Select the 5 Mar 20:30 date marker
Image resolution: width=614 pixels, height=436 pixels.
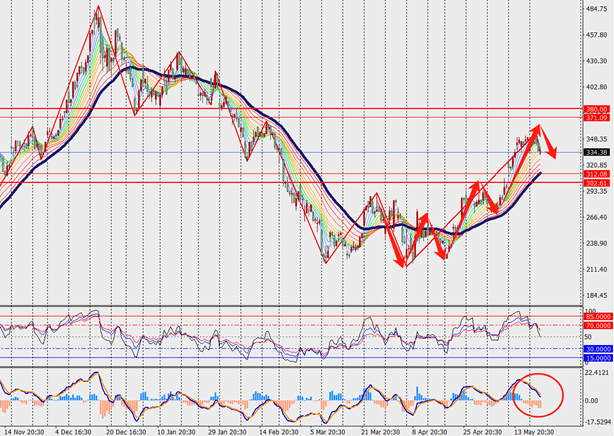coord(327,430)
